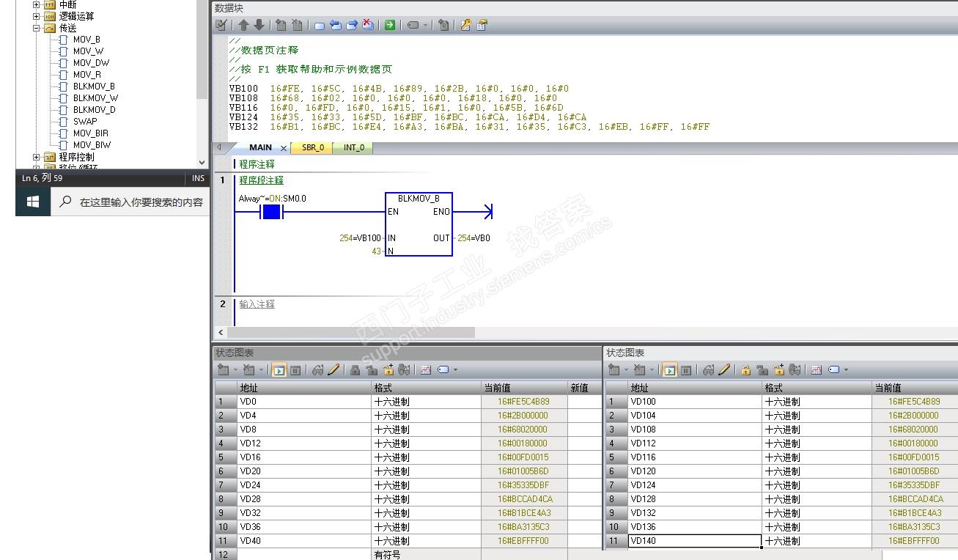Collapse the 传送 folder
The image size is (958, 560).
(x=37, y=28)
